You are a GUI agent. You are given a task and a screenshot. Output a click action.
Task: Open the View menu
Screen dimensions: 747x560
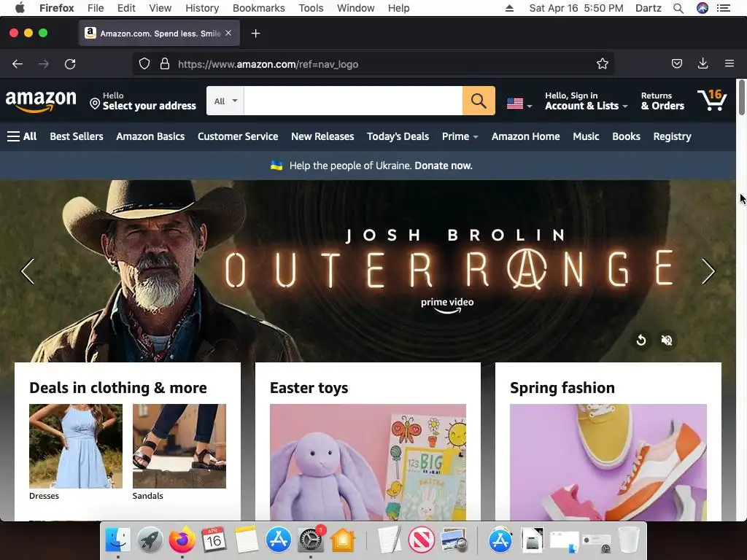[160, 8]
